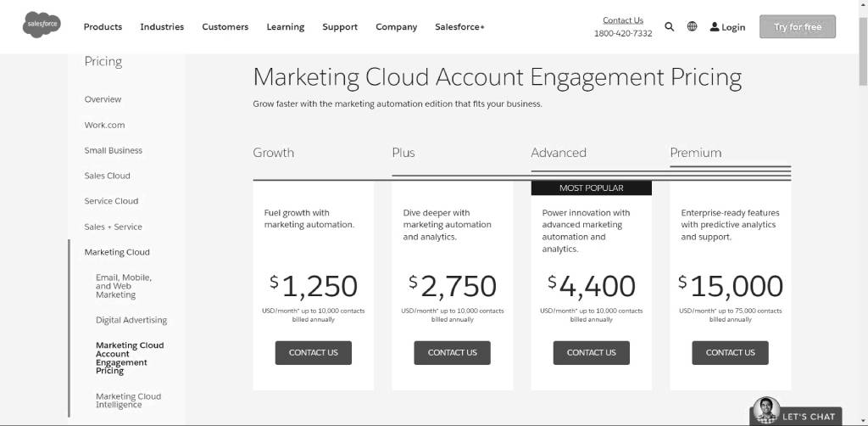Select the Overview sidebar link

[x=103, y=99]
